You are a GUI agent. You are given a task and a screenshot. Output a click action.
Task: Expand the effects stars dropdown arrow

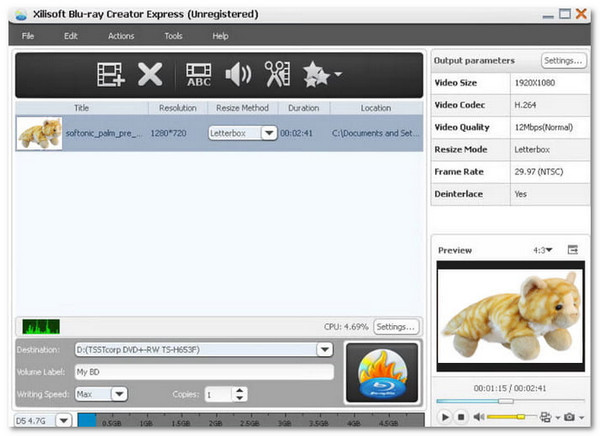tap(338, 73)
